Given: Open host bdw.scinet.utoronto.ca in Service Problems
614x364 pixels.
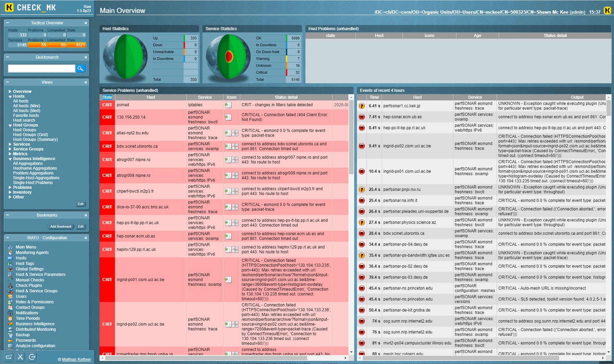Looking at the screenshot, I should point(137,146).
